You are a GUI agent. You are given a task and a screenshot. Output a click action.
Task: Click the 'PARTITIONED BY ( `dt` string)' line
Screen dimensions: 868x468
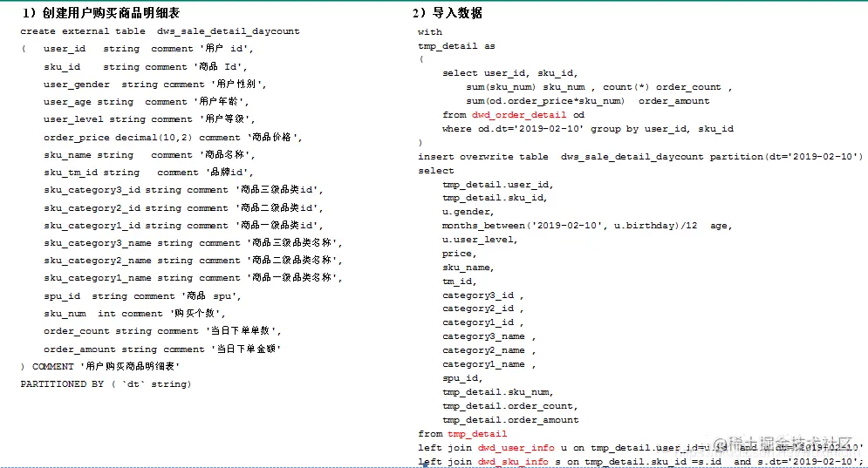click(106, 384)
